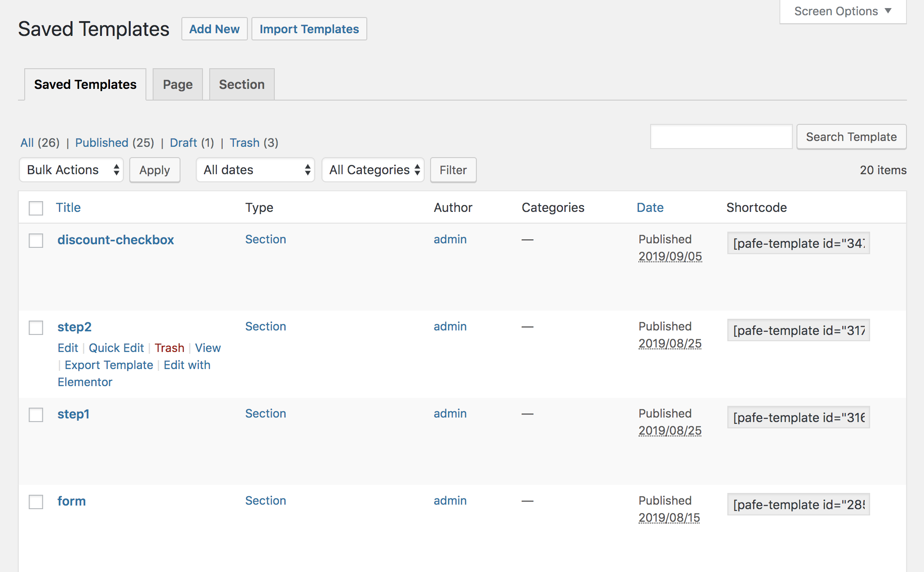Switch to the Page tab
The image size is (924, 572).
click(x=178, y=84)
